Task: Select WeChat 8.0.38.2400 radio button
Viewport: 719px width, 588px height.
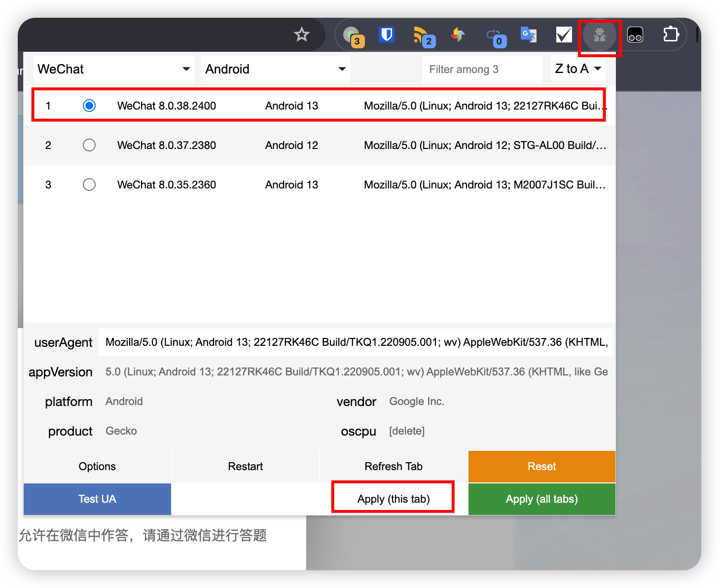Action: click(89, 106)
